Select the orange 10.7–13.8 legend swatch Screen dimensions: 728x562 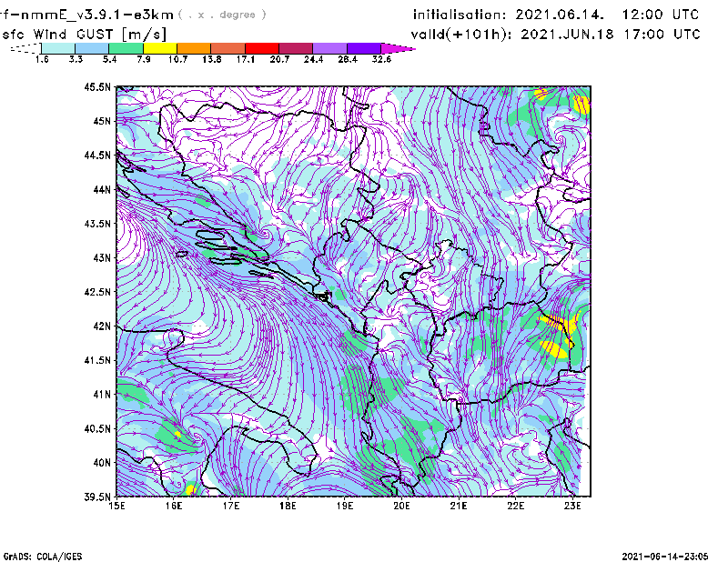tap(194, 48)
